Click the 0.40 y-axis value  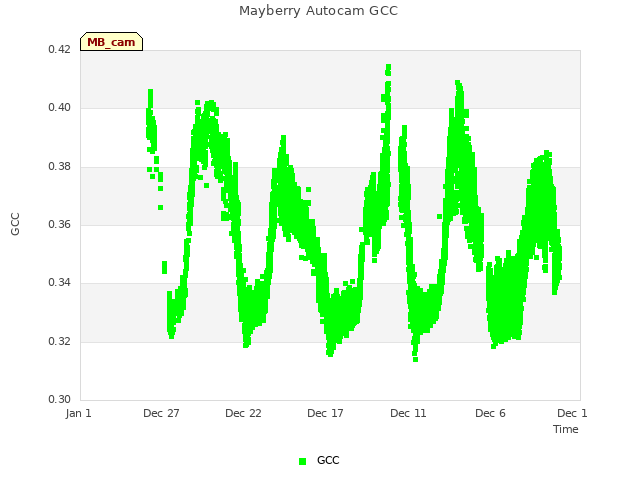60,108
